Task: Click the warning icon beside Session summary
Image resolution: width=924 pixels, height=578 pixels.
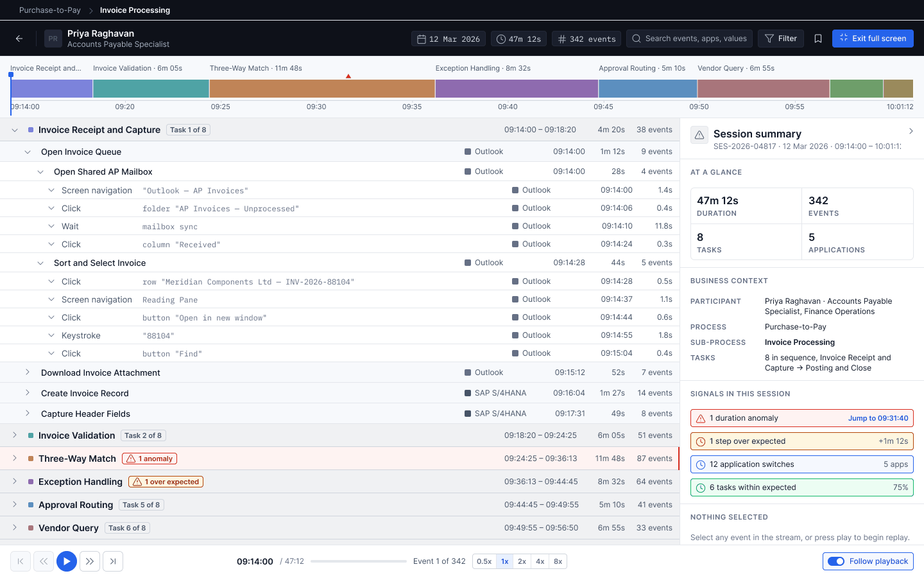Action: click(699, 135)
